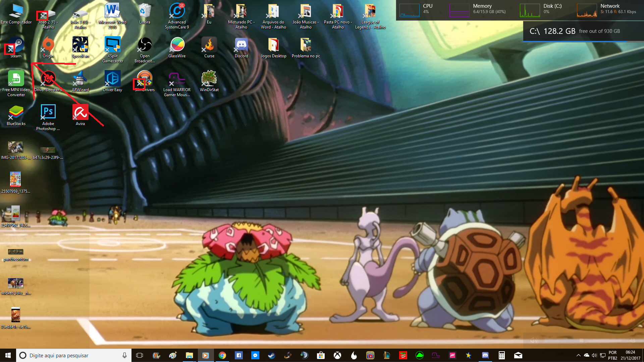Open File Explorer from the taskbar
Image resolution: width=644 pixels, height=362 pixels.
189,355
